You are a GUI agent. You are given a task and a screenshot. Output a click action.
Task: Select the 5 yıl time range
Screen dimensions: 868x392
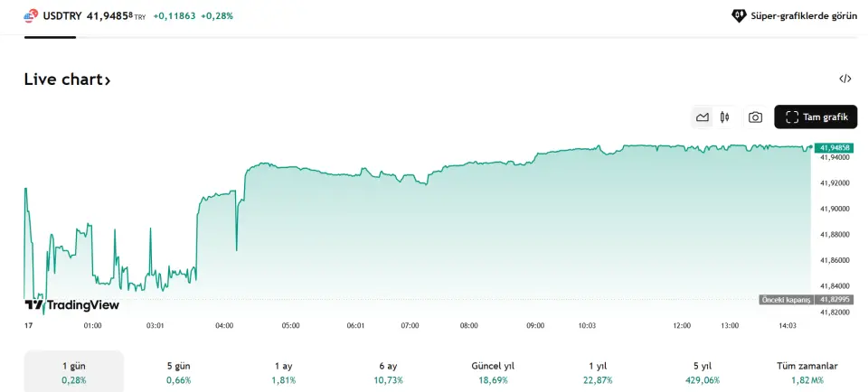703,372
